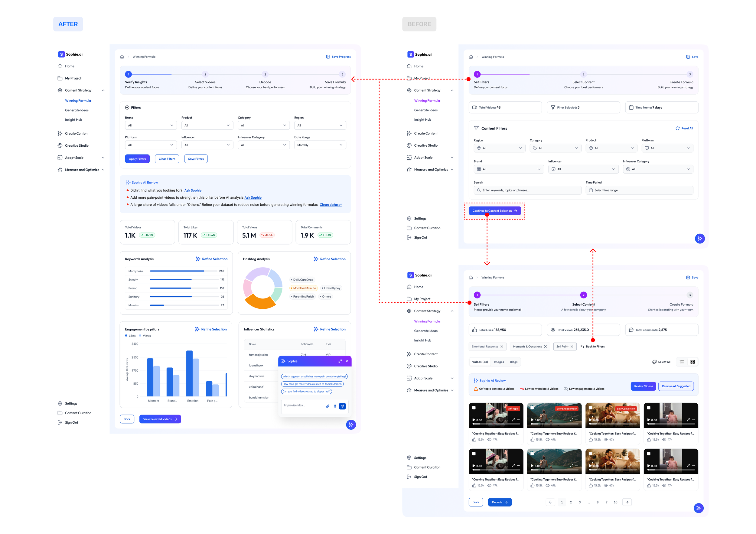Image resolution: width=756 pixels, height=534 pixels.
Task: Remove the Sell Point filter chip
Action: click(x=572, y=346)
